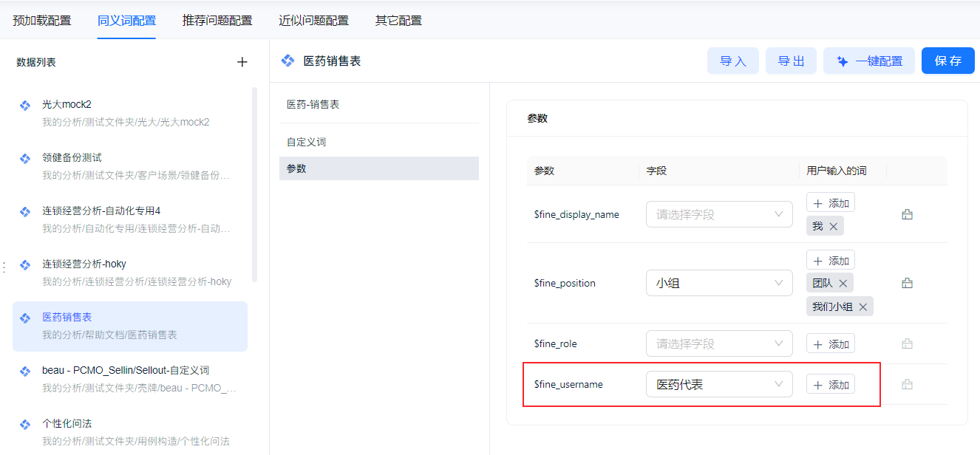Switch to the 预加载配置 tab
The height and width of the screenshot is (455, 980).
pos(42,20)
